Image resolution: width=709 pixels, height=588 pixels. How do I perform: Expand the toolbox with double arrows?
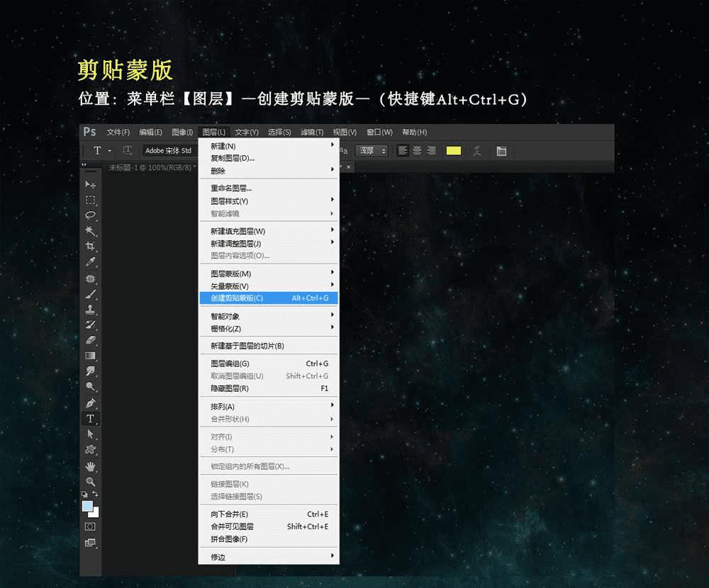(84, 165)
